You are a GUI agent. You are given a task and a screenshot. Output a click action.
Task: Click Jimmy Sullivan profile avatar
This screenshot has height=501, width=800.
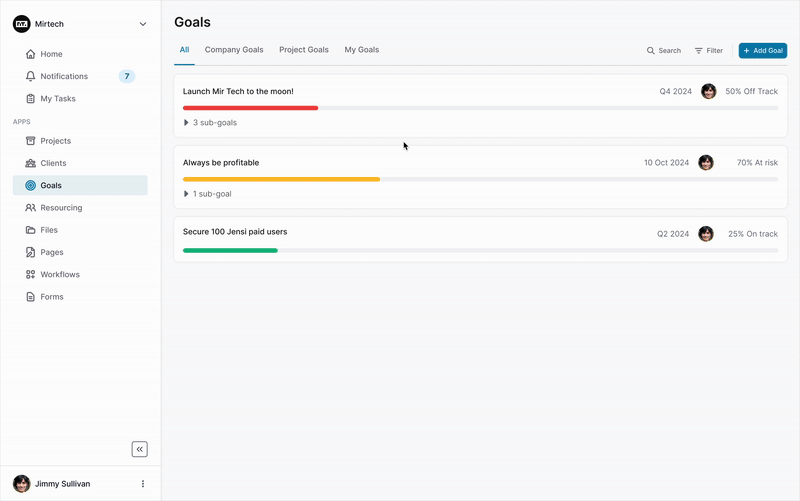tap(21, 484)
